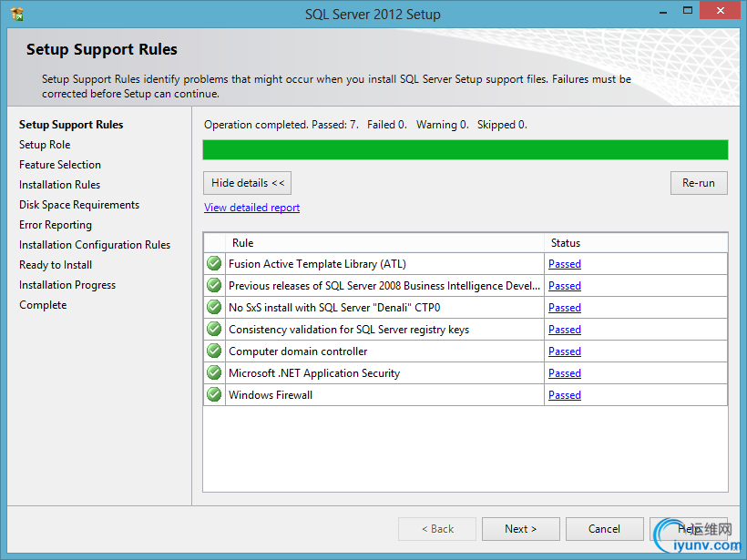Screen dimensions: 747x560
Task: Click the green completed progress bar
Action: (466, 149)
